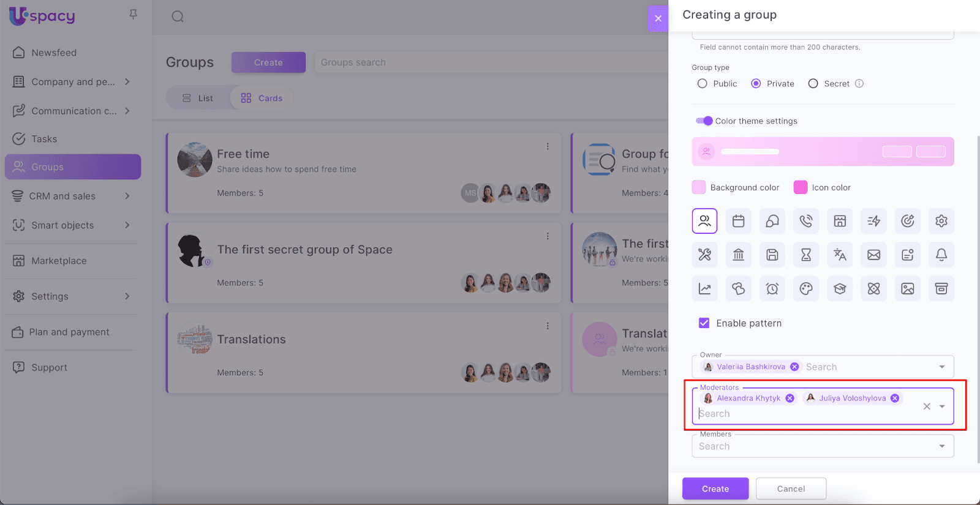Uncheck the Enable pattern checkbox
The height and width of the screenshot is (505, 980).
(704, 323)
